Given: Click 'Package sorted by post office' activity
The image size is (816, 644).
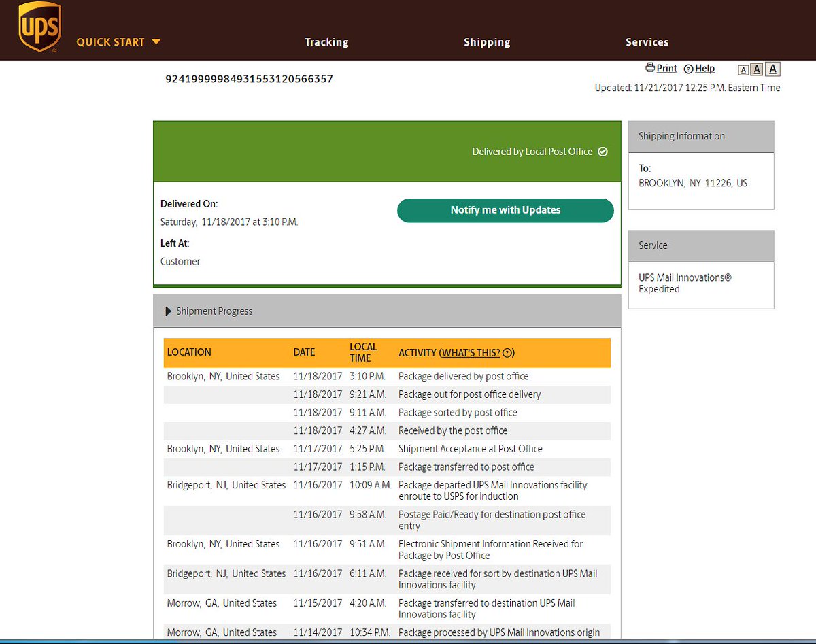Looking at the screenshot, I should click(x=458, y=413).
